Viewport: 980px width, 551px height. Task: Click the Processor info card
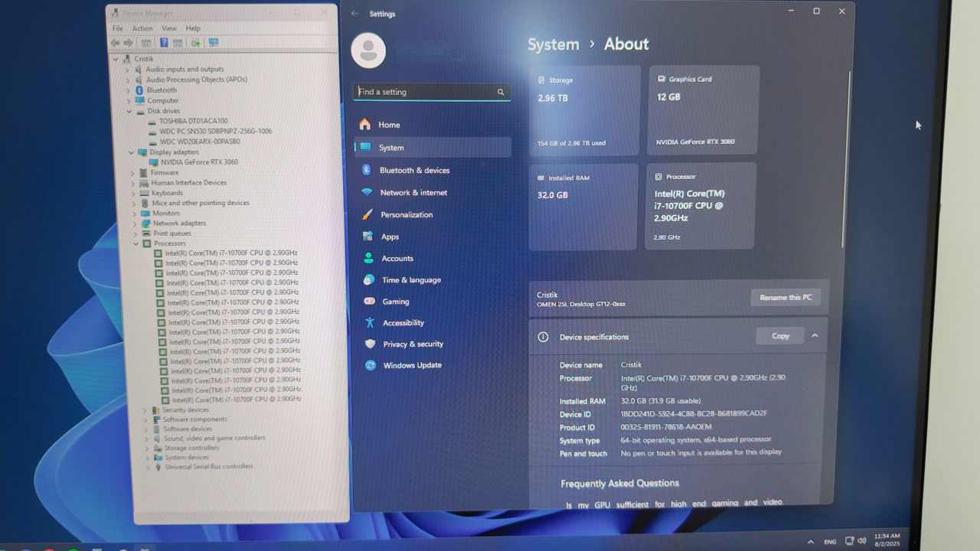tap(701, 206)
